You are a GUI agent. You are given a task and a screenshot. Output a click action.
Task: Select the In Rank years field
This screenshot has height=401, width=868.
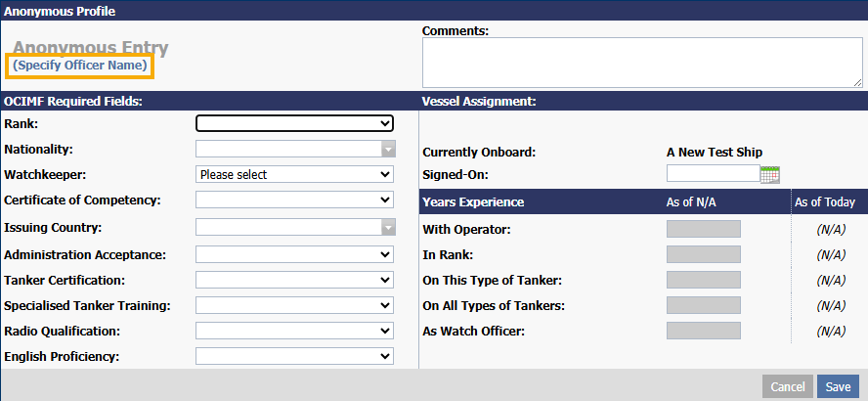point(703,254)
